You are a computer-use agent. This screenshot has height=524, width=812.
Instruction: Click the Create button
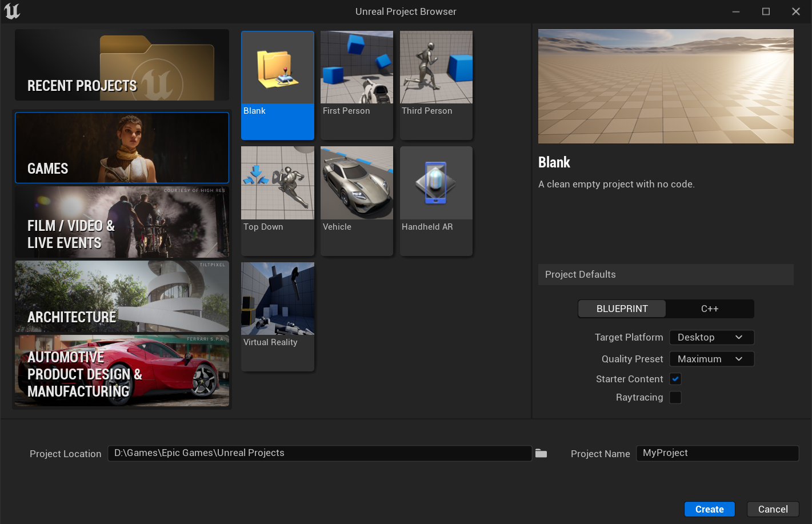(710, 509)
